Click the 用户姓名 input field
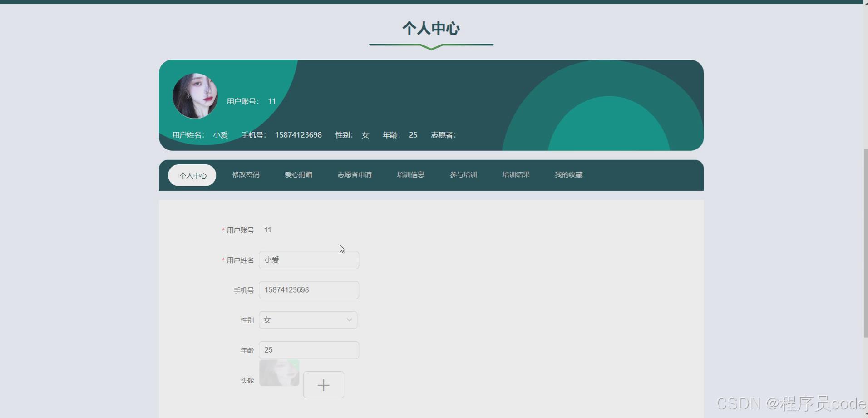 [x=309, y=260]
